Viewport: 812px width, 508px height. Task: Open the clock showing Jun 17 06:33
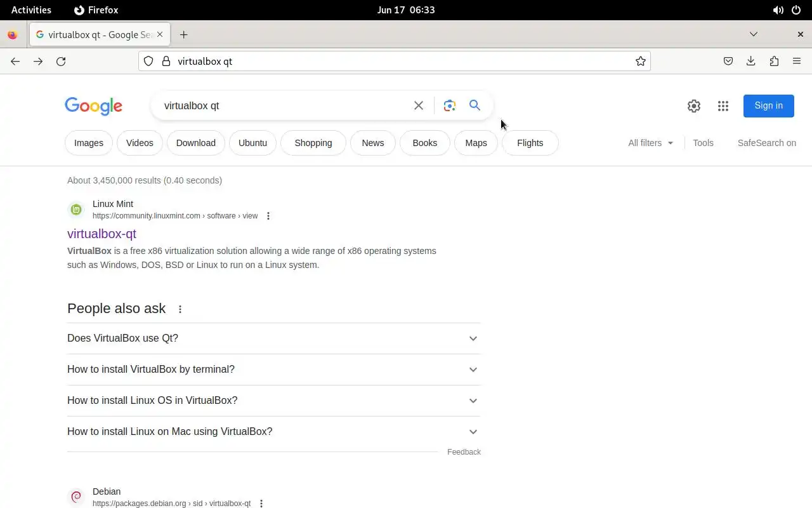coord(406,10)
